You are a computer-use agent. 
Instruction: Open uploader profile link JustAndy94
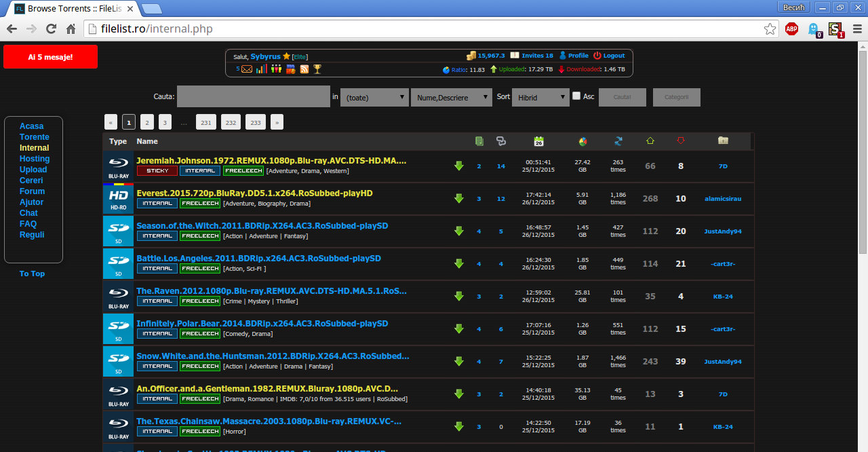(724, 231)
